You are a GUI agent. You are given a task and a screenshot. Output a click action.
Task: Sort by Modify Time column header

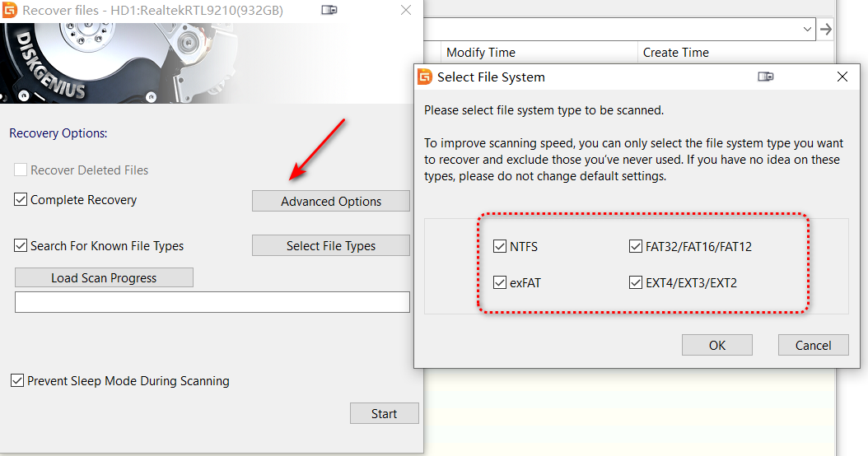[481, 53]
